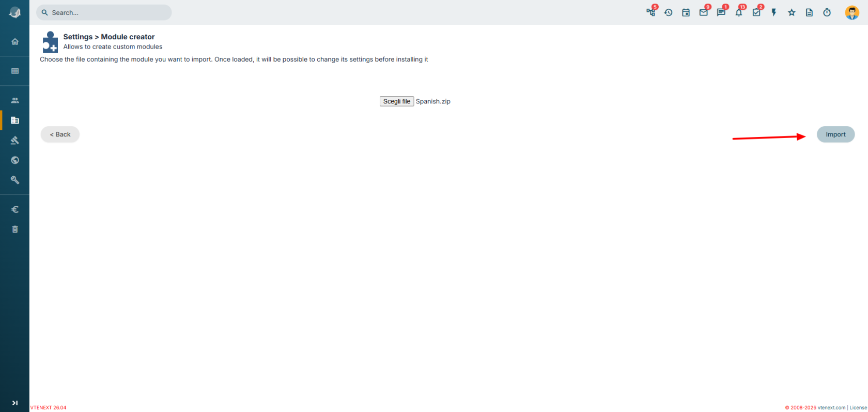868x412 pixels.
Task: Open the recycle bin trash icon in sidebar
Action: point(15,229)
